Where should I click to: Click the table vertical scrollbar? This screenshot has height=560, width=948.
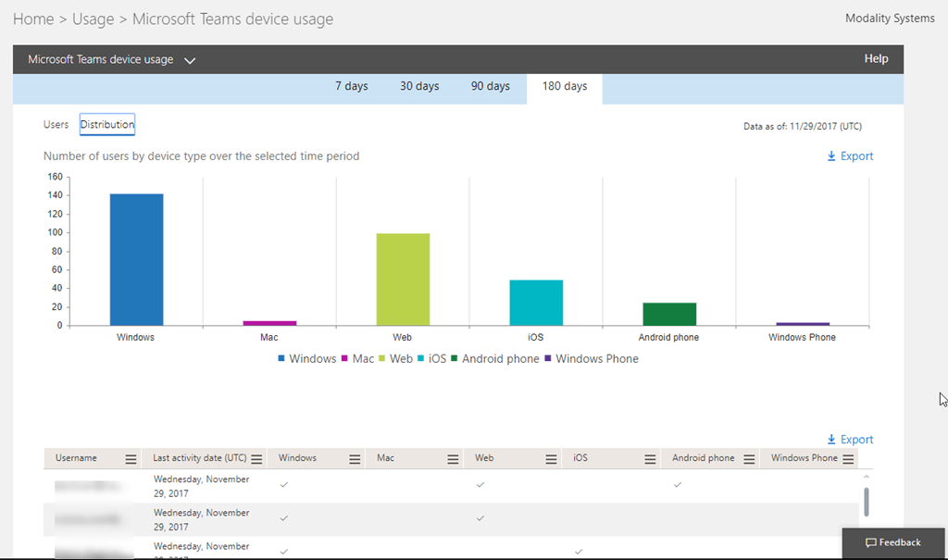point(867,501)
